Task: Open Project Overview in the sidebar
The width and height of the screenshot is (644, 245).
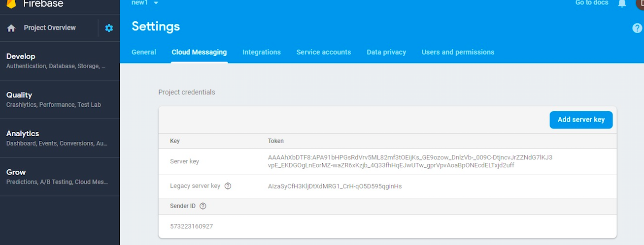Action: (50, 28)
